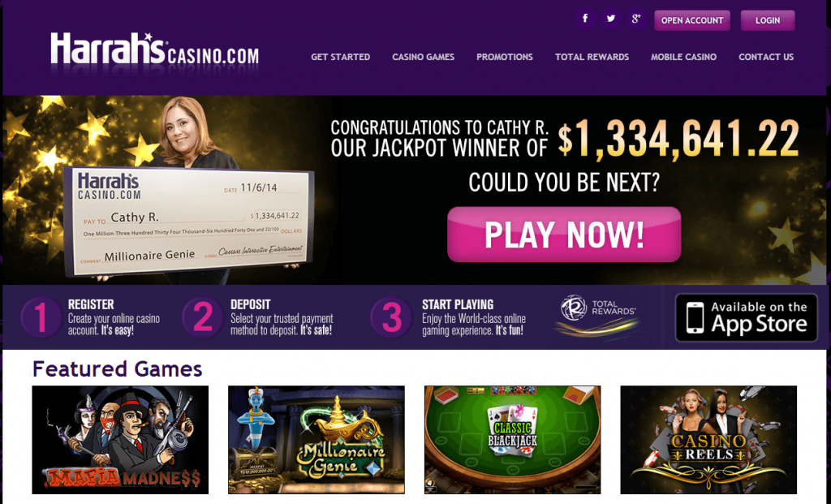Select the Classic Blackjack game thumbnail

pos(513,440)
